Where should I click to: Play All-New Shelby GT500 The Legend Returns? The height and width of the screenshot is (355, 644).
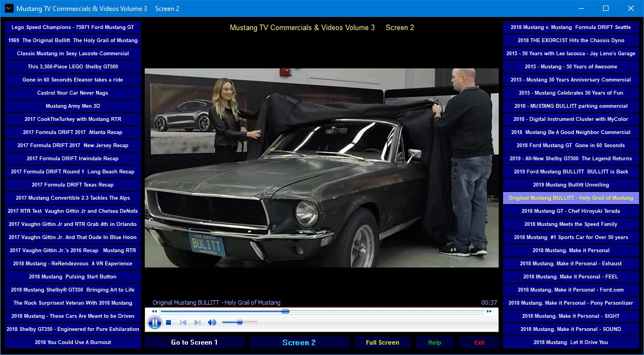click(571, 159)
